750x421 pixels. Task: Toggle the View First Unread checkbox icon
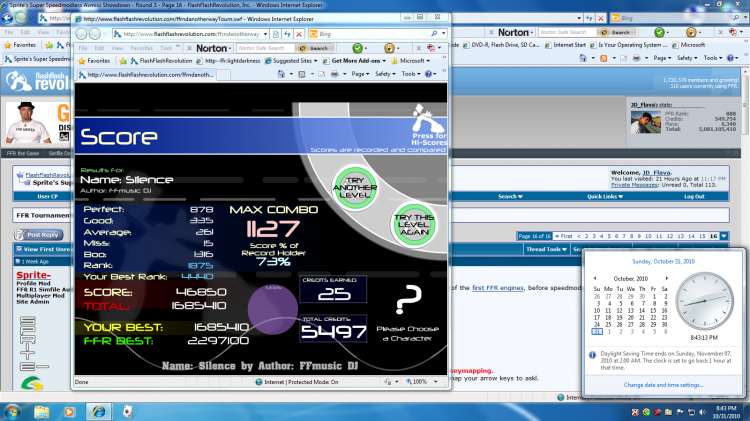click(x=19, y=249)
